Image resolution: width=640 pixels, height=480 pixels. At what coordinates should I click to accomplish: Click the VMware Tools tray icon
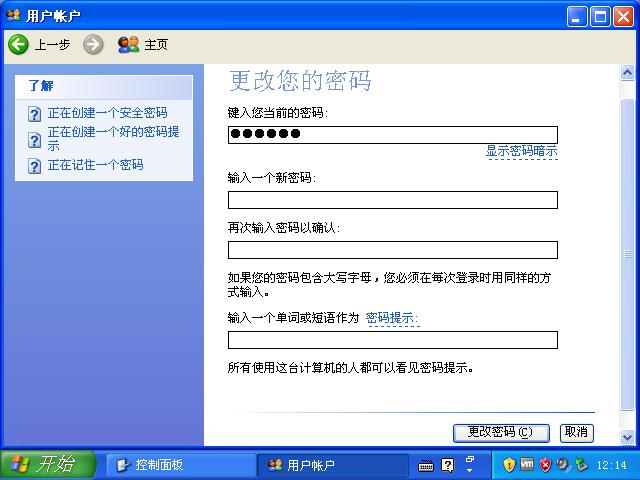(x=527, y=465)
